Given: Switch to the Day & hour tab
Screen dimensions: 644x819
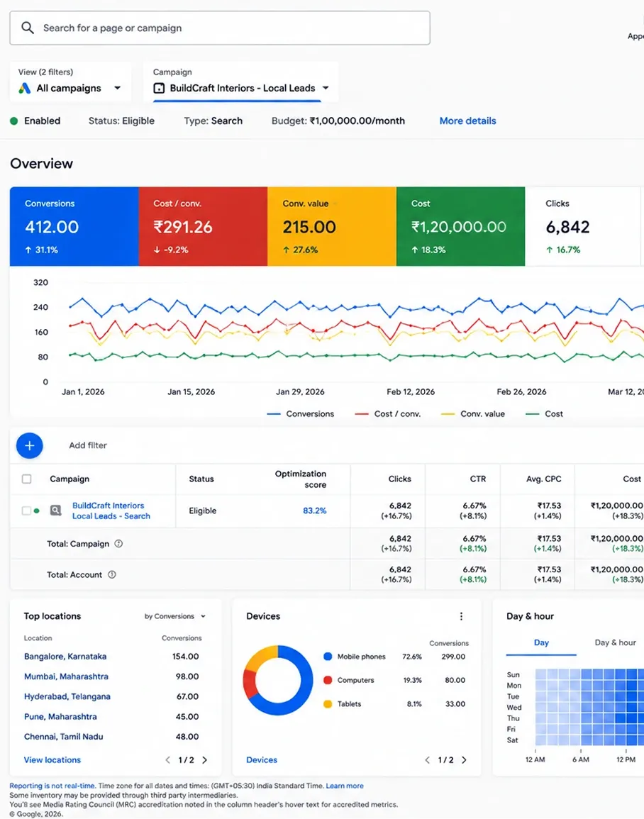Looking at the screenshot, I should [x=615, y=643].
